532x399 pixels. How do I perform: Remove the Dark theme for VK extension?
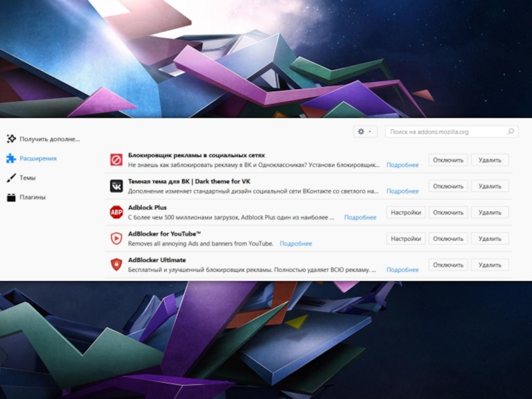click(x=490, y=186)
